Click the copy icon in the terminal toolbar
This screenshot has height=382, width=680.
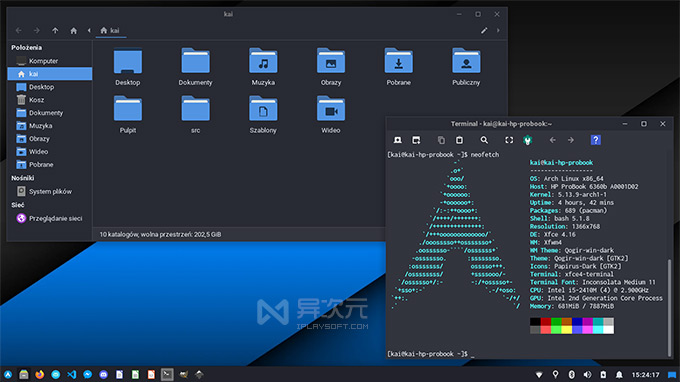coord(441,140)
